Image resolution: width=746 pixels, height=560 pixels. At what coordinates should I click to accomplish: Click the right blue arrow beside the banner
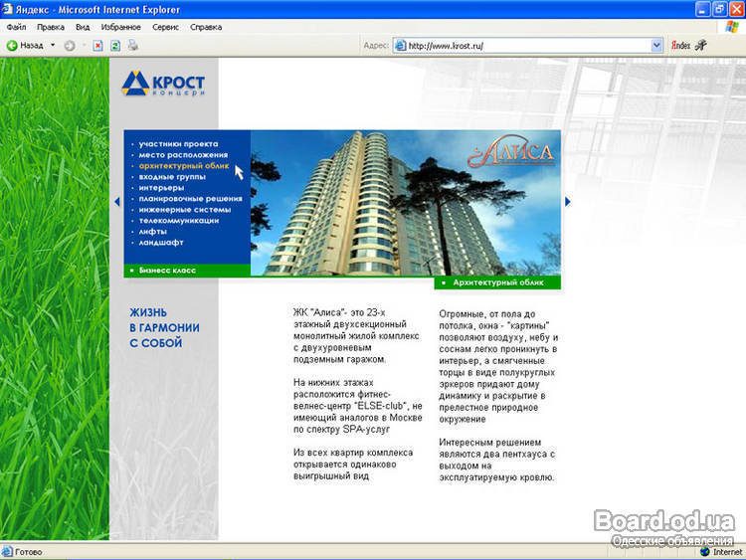(x=568, y=202)
